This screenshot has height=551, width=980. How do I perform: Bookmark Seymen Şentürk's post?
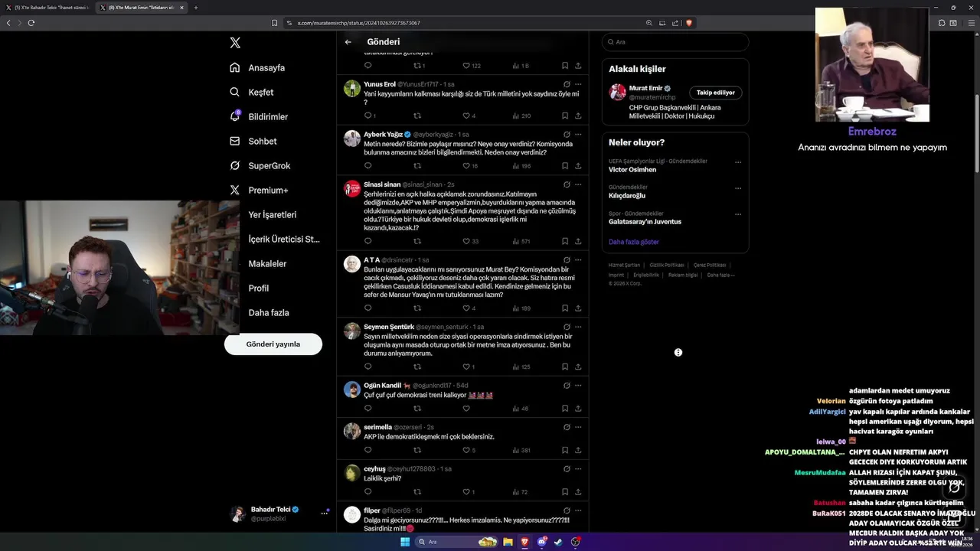click(565, 367)
